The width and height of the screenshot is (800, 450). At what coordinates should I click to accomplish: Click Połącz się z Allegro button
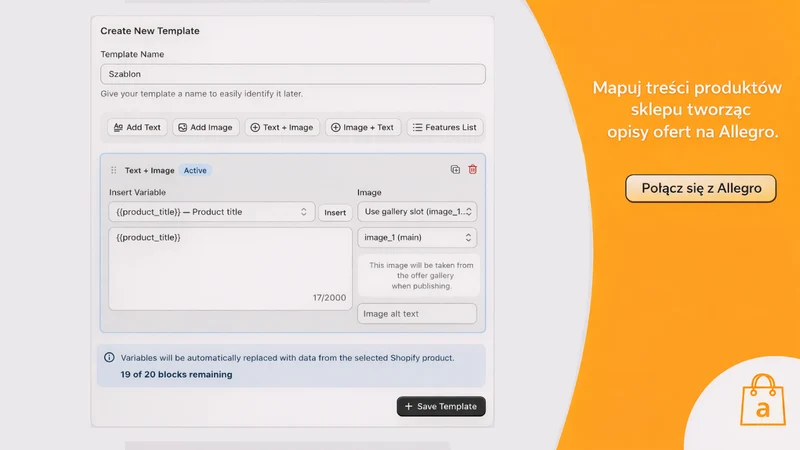[x=701, y=188]
